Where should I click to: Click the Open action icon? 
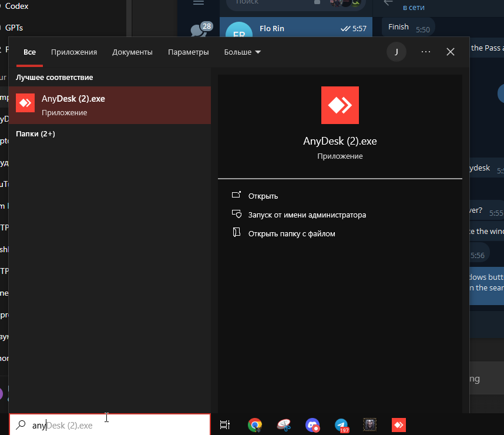(236, 195)
